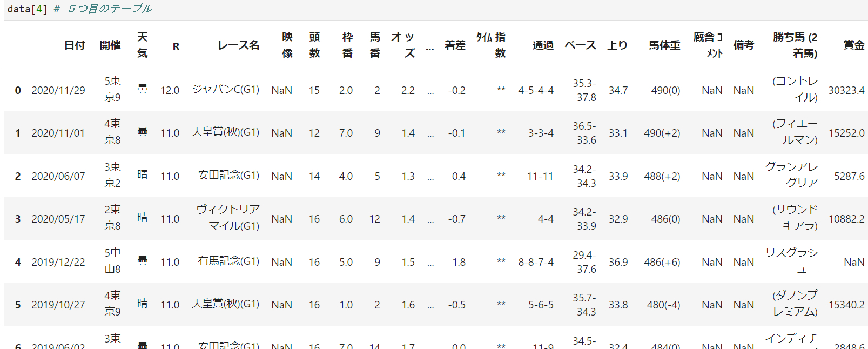Select the 開催 column header
Screen dimensions: 868x349
(110, 45)
